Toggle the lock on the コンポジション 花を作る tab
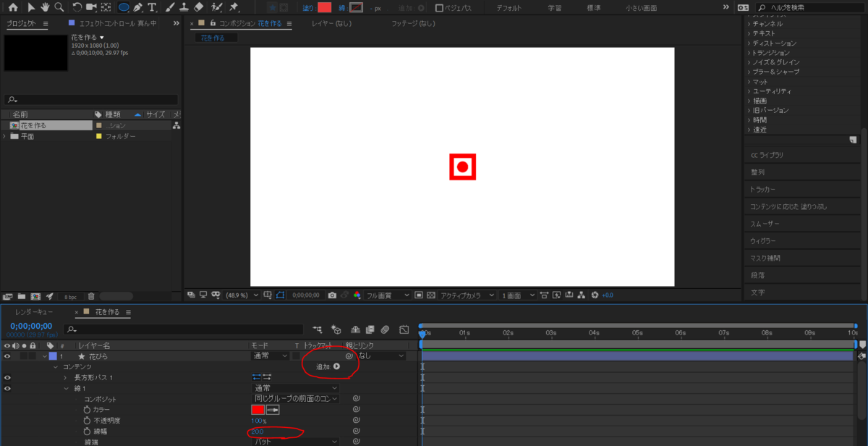The width and height of the screenshot is (868, 446). pyautogui.click(x=213, y=23)
